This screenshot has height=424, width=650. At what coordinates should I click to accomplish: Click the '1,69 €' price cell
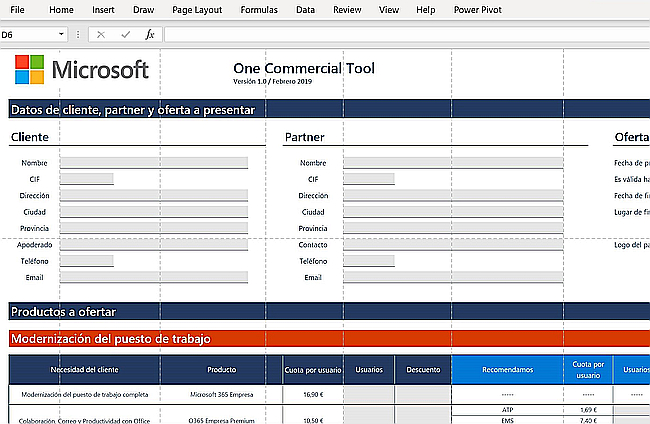point(588,410)
